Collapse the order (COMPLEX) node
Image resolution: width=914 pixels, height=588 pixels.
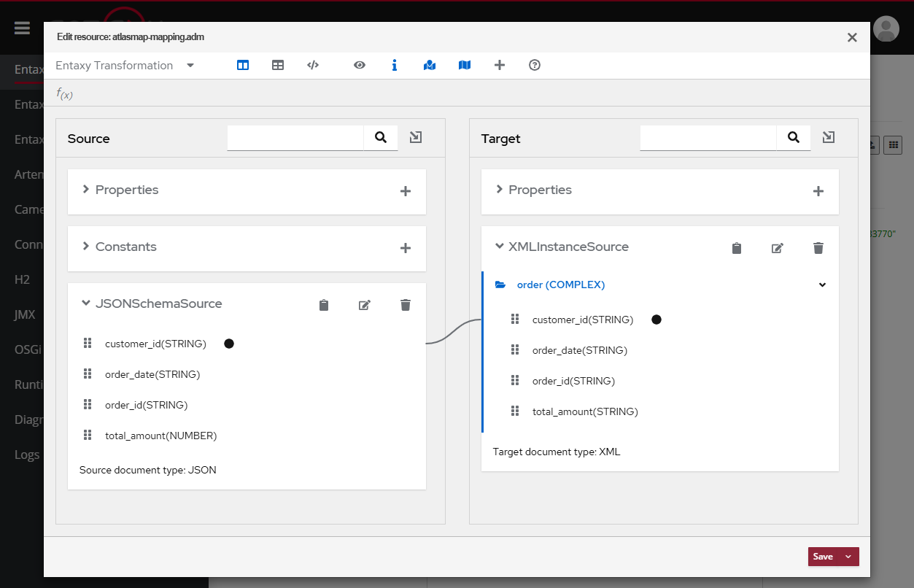point(822,285)
